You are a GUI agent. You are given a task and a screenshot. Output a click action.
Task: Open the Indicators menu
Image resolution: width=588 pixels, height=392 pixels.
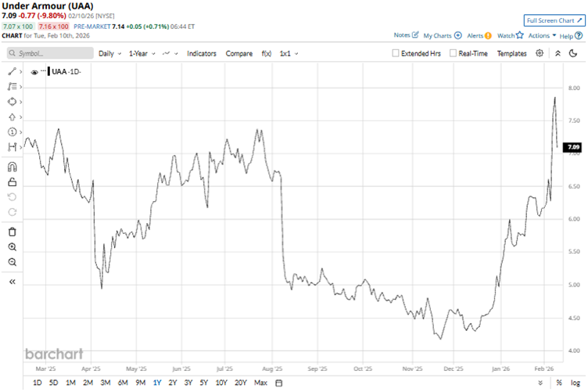202,54
